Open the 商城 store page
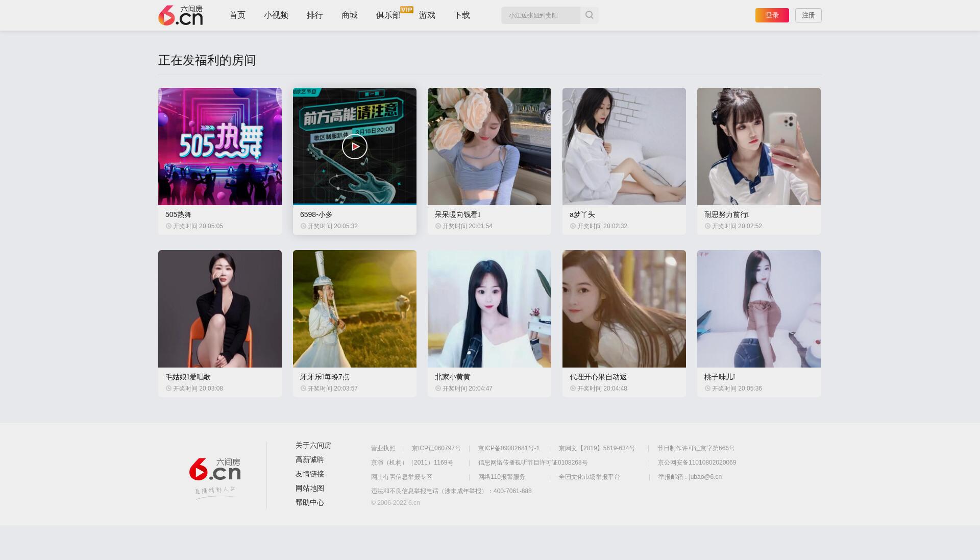980x560 pixels. pos(350,15)
